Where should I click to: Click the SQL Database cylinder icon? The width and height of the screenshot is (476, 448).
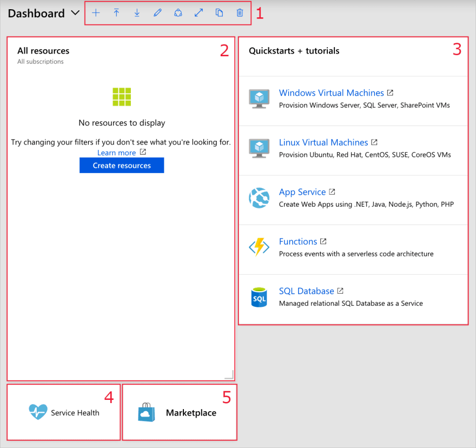pos(259,298)
